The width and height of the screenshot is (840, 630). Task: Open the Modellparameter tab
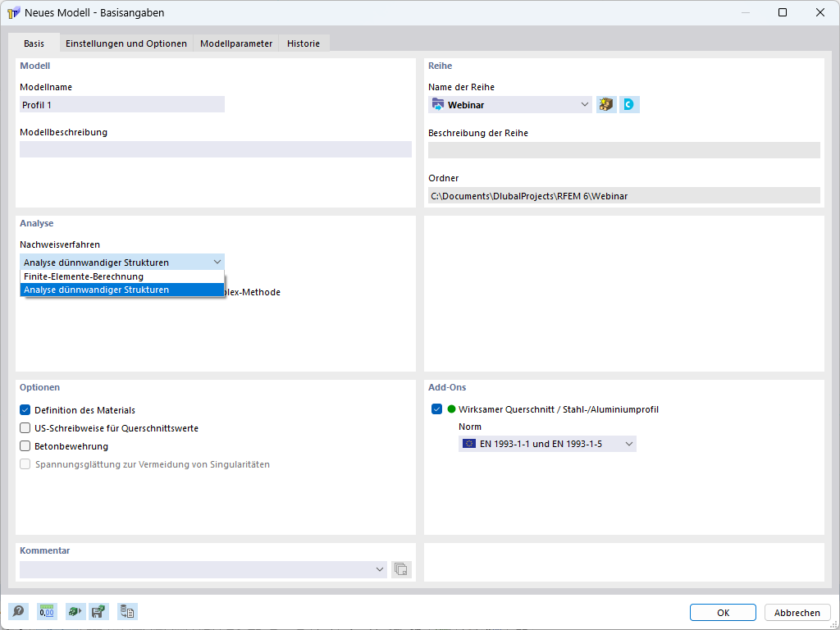[236, 43]
